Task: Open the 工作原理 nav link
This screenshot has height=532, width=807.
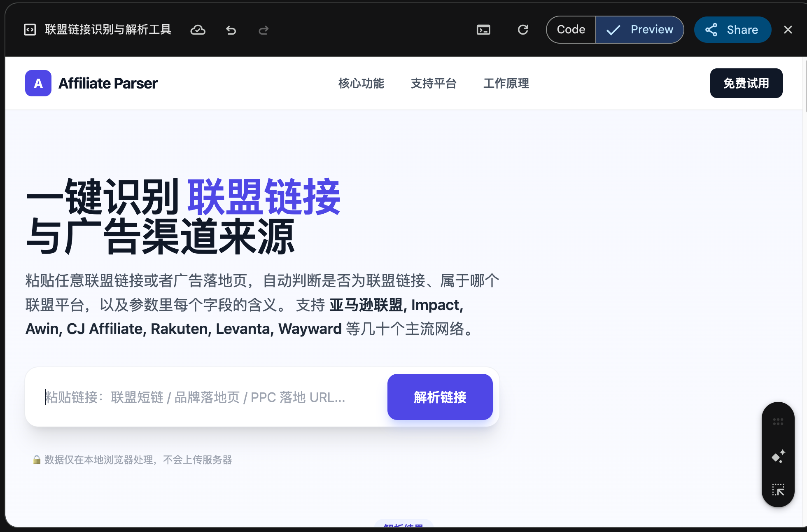Action: 506,83
